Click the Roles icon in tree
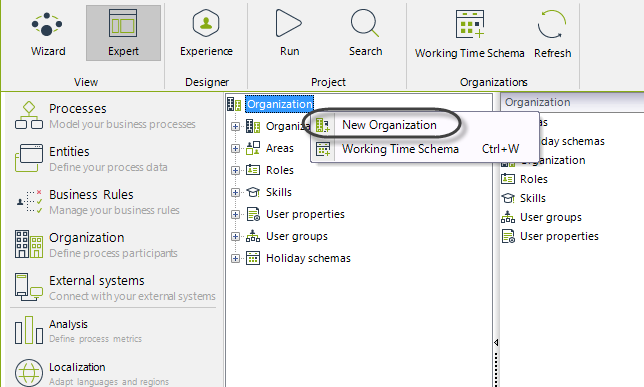This screenshot has width=644, height=387. [x=253, y=170]
